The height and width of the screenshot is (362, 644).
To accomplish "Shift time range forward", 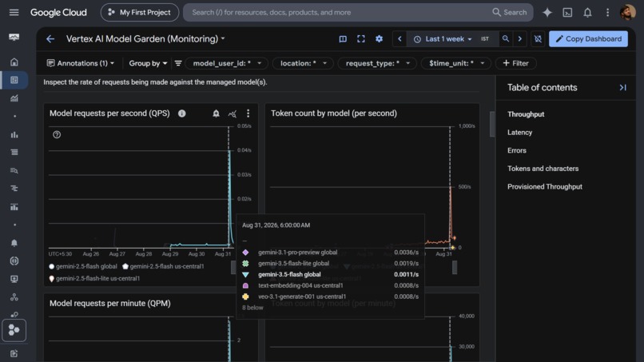I will pos(520,38).
